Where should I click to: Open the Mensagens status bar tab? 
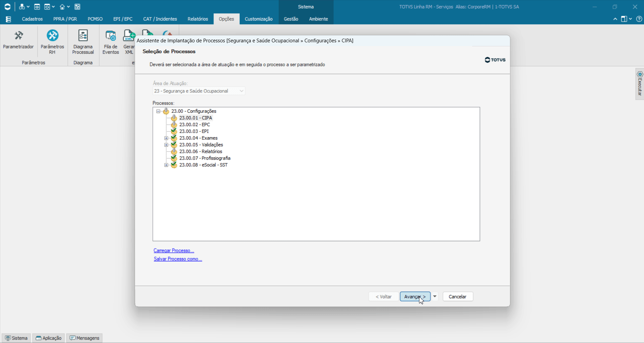click(85, 338)
